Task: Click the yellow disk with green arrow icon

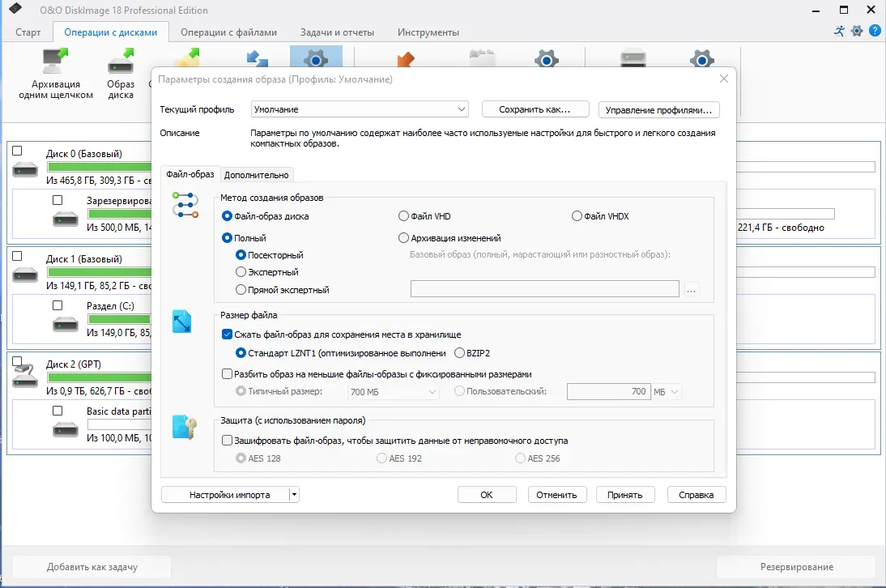Action: click(187, 58)
